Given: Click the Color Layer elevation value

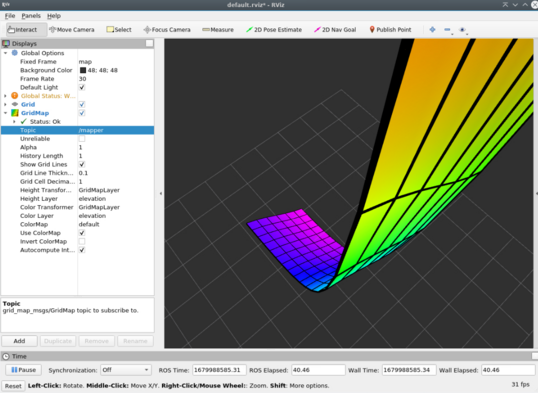Looking at the screenshot, I should (92, 216).
